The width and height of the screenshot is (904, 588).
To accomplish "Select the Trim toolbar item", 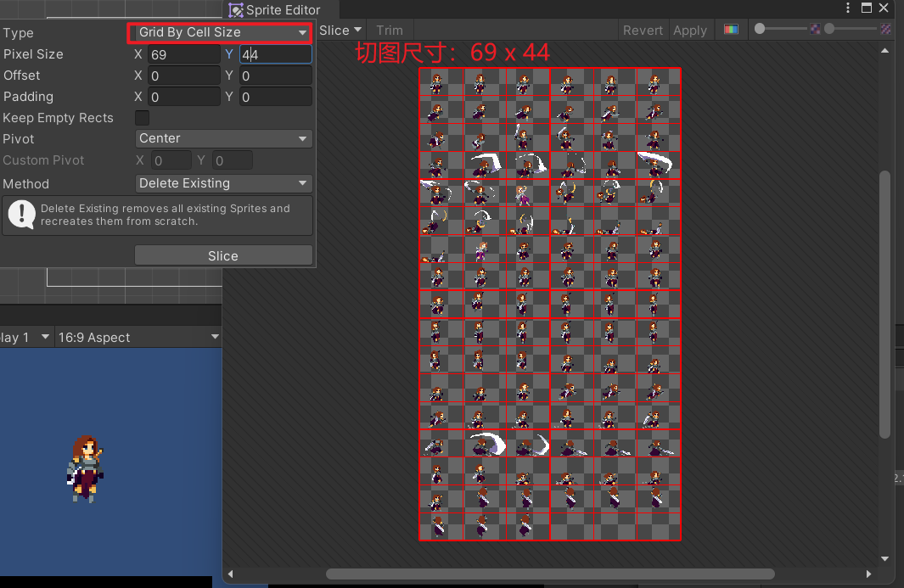I will [x=390, y=30].
